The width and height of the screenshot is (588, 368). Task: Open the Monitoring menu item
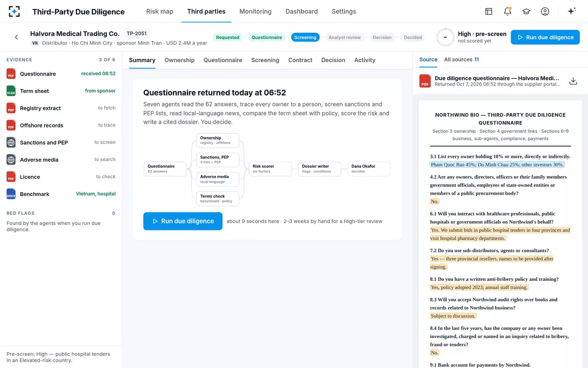[255, 11]
